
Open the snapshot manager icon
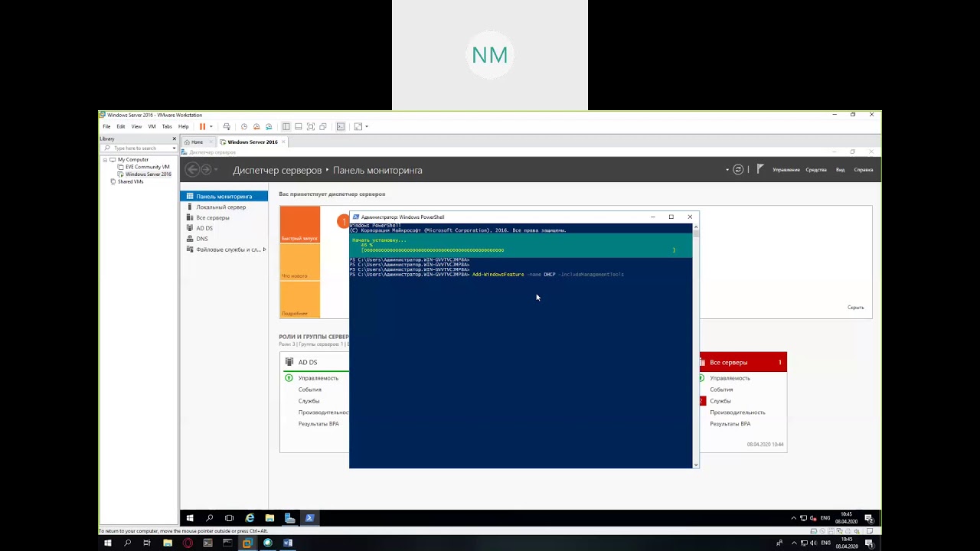click(x=269, y=126)
